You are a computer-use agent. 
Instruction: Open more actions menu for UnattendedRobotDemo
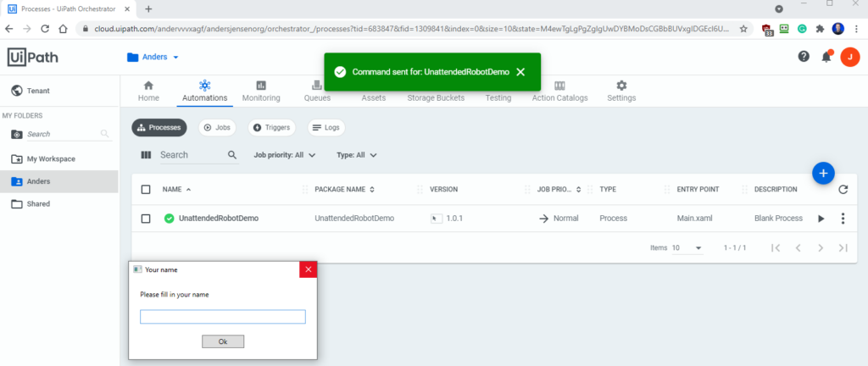(x=843, y=219)
